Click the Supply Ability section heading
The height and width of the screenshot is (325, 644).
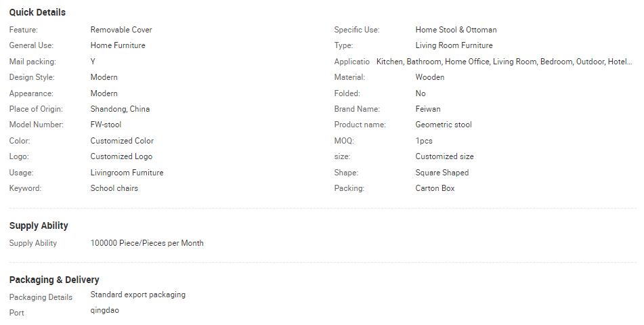(x=39, y=225)
